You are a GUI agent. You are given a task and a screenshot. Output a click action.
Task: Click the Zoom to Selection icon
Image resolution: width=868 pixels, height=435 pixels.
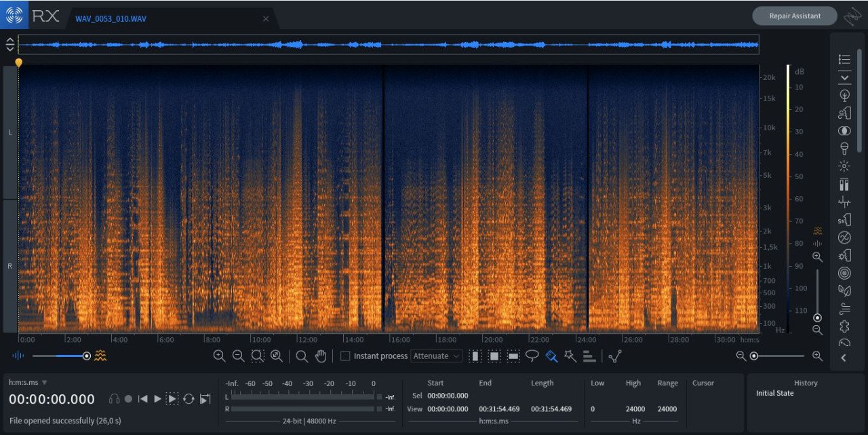click(x=257, y=356)
